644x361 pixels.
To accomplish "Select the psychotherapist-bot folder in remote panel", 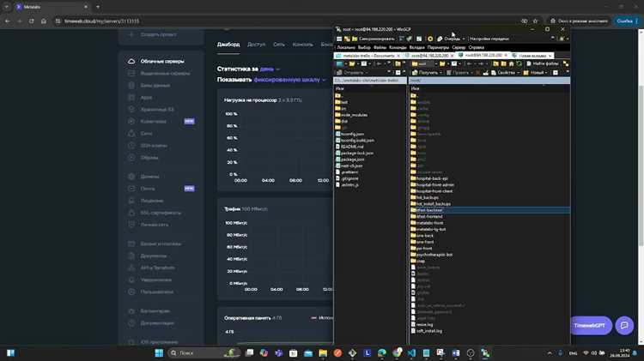I will tap(431, 255).
